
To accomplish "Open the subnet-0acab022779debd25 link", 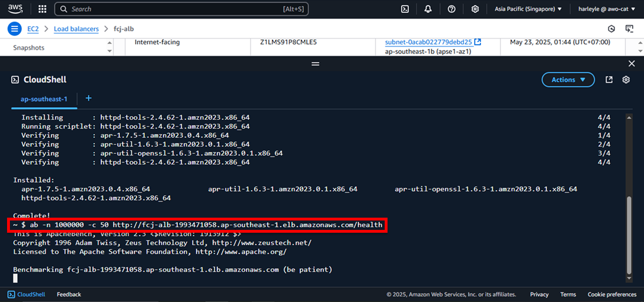I will [x=429, y=42].
